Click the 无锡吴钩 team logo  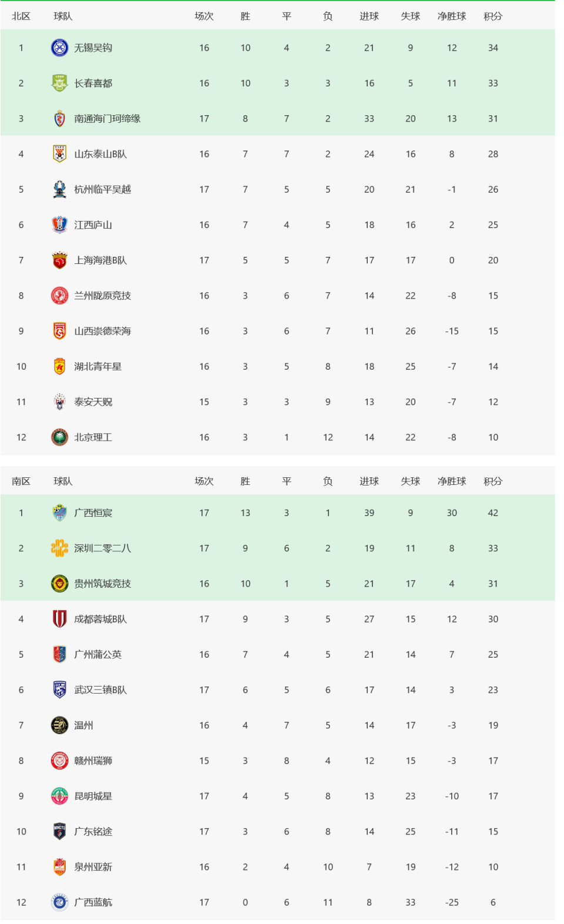pyautogui.click(x=59, y=48)
